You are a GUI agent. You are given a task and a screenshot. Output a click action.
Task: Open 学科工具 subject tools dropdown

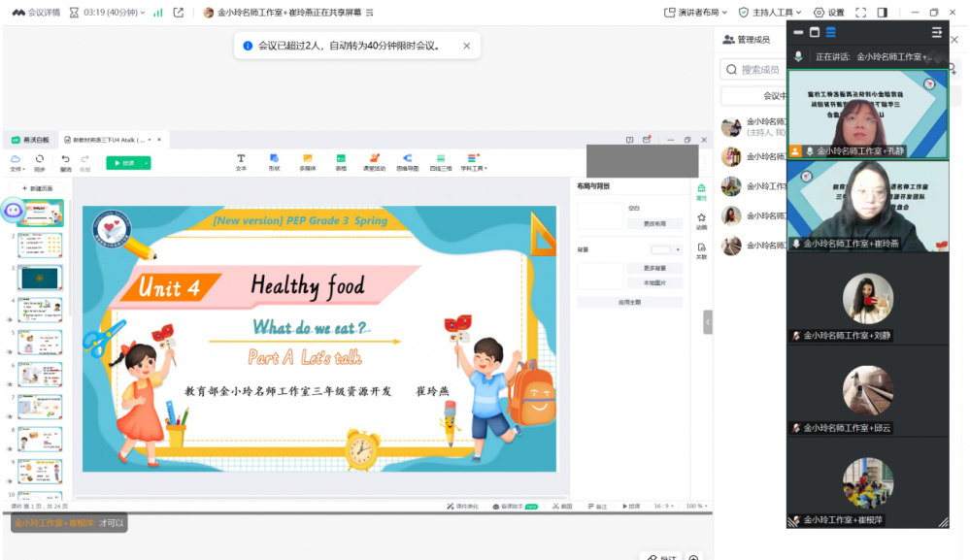[x=473, y=162]
